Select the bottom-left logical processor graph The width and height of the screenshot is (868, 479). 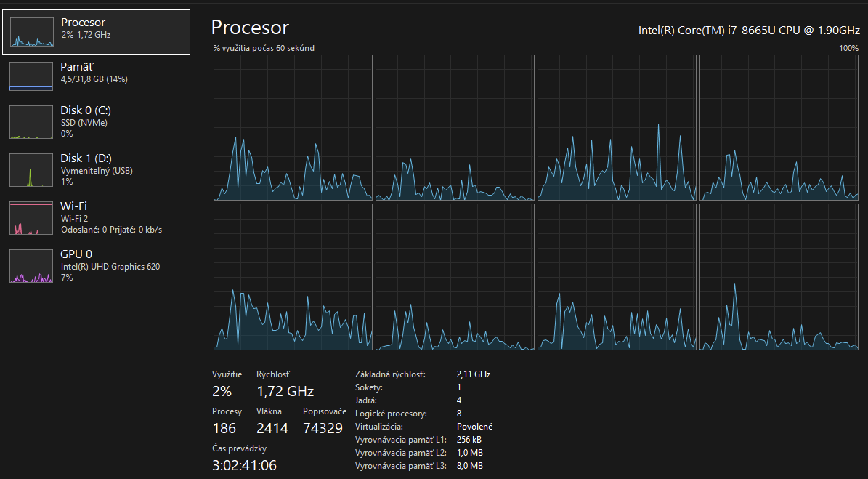[293, 277]
